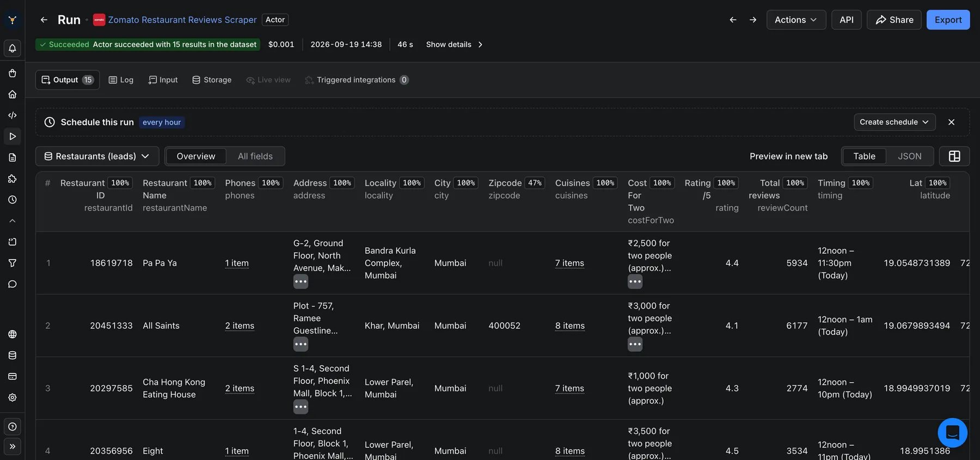Switch the view to All fields
980x460 pixels.
tap(255, 156)
